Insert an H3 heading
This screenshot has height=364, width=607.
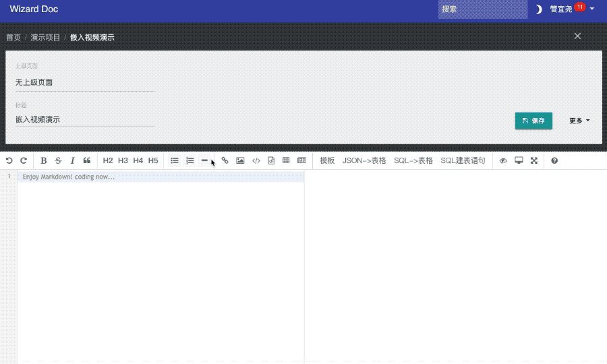[123, 160]
